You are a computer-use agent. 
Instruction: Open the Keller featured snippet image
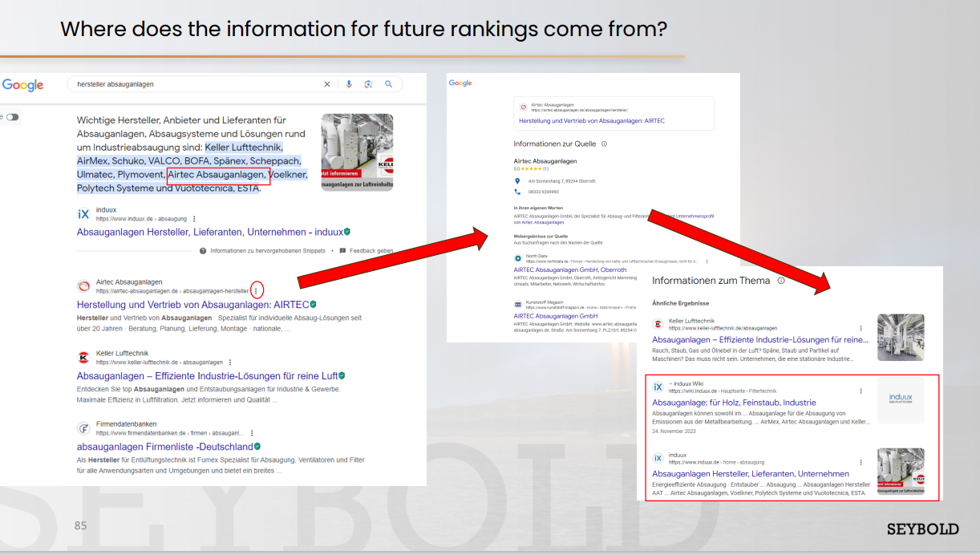357,152
